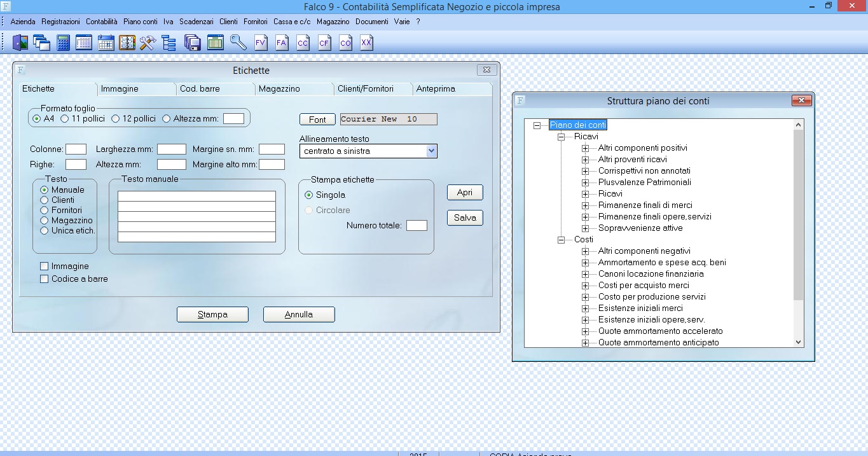Select Rimanenze finali di merci tree item

click(x=645, y=205)
